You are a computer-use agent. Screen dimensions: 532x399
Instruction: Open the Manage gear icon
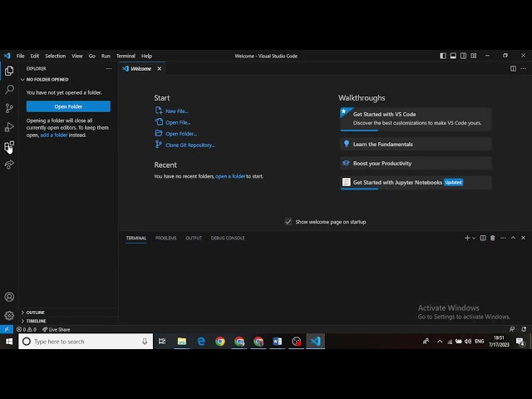point(9,316)
